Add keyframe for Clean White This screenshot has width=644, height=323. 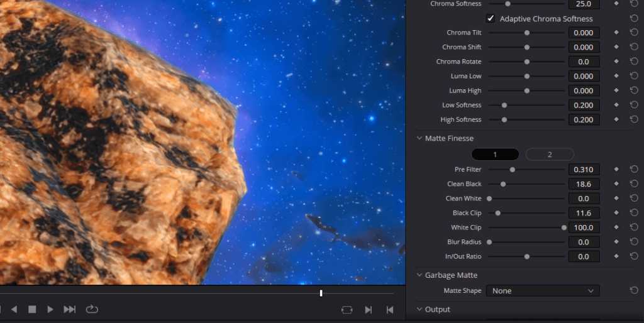pos(616,198)
